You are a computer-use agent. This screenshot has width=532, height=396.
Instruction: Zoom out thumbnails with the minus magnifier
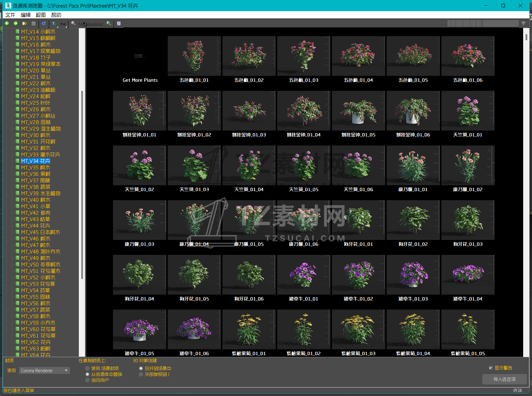click(73, 24)
